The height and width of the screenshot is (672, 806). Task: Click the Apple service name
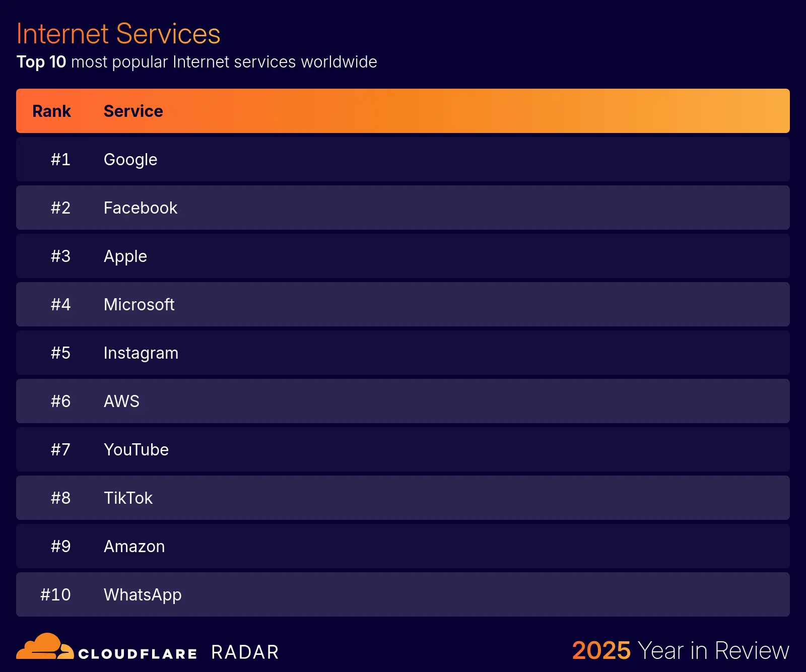125,256
